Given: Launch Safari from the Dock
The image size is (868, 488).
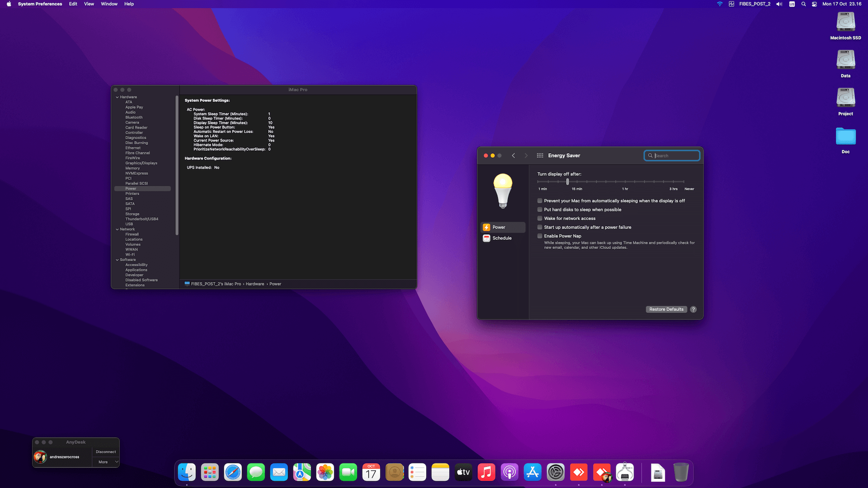Looking at the screenshot, I should [x=233, y=473].
